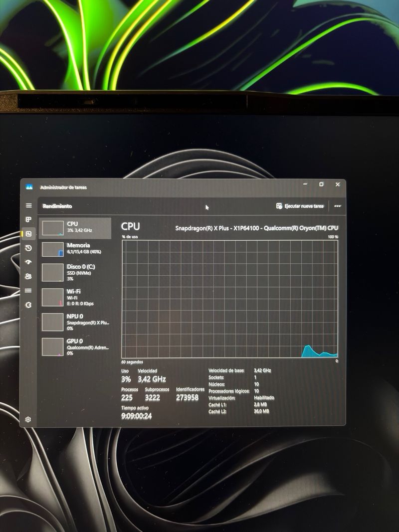This screenshot has width=399, height=532.
Task: Open the Details list sidebar icon
Action: click(28, 290)
